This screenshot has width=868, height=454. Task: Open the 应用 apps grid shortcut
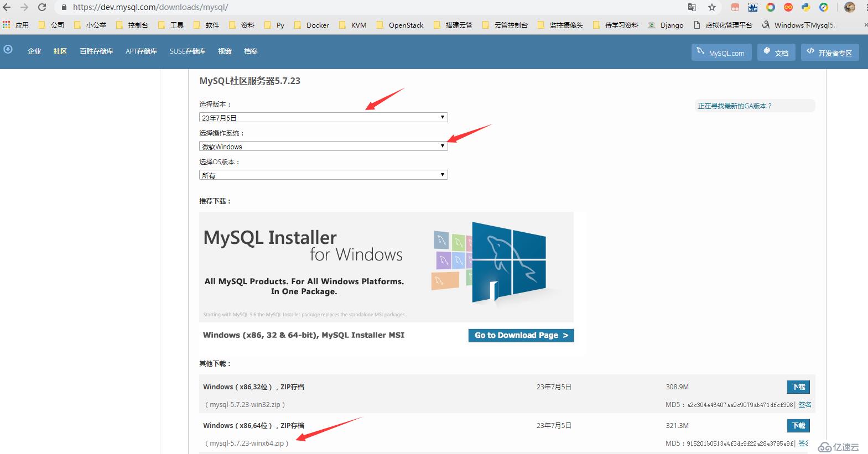click(x=15, y=25)
